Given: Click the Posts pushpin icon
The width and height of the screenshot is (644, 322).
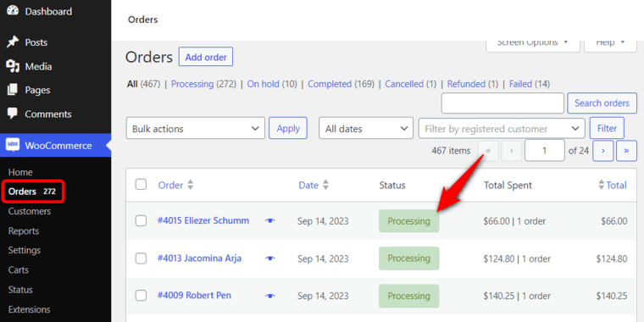Looking at the screenshot, I should point(13,42).
